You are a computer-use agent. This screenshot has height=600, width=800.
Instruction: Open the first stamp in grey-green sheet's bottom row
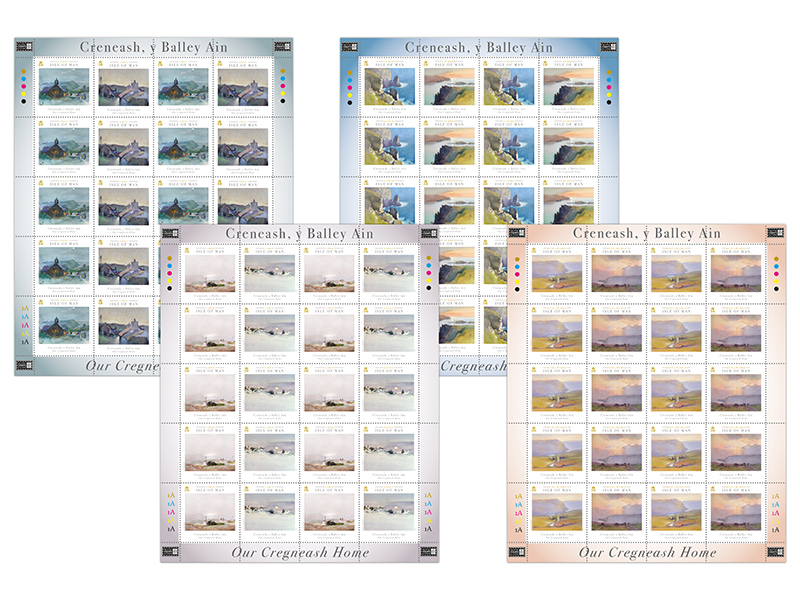point(64,326)
